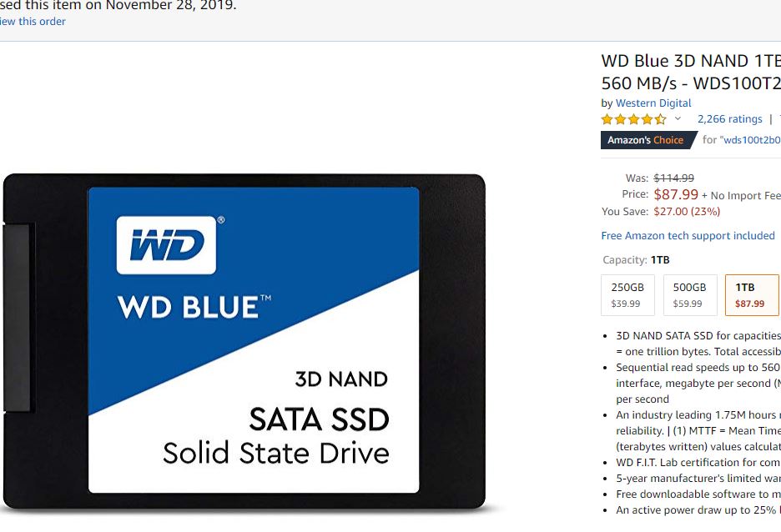Click the Amazon's Choice badge
Viewport: 781px width, 532px height.
pyautogui.click(x=648, y=140)
